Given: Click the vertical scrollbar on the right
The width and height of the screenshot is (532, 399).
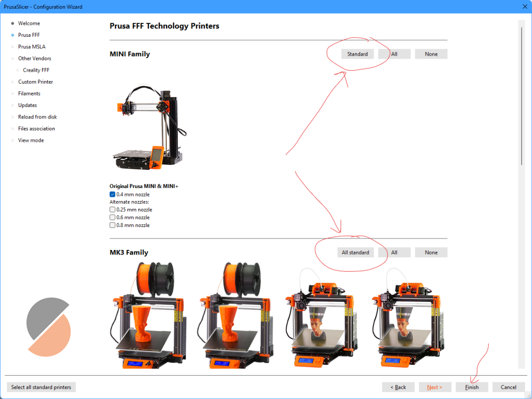Looking at the screenshot, I should pos(521,94).
